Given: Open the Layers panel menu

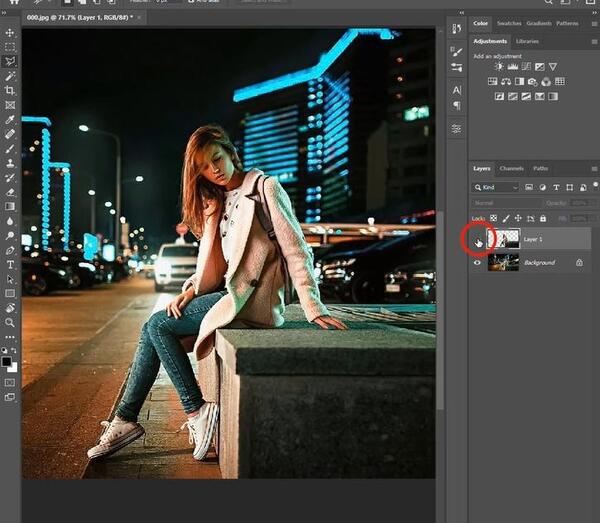Looking at the screenshot, I should (594, 169).
